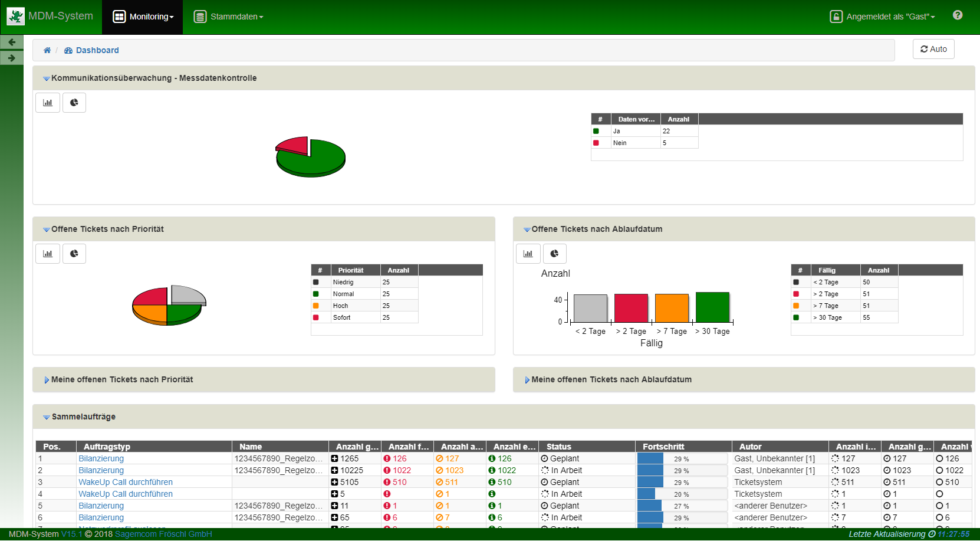Click the green info icon beside 1022

tap(492, 470)
